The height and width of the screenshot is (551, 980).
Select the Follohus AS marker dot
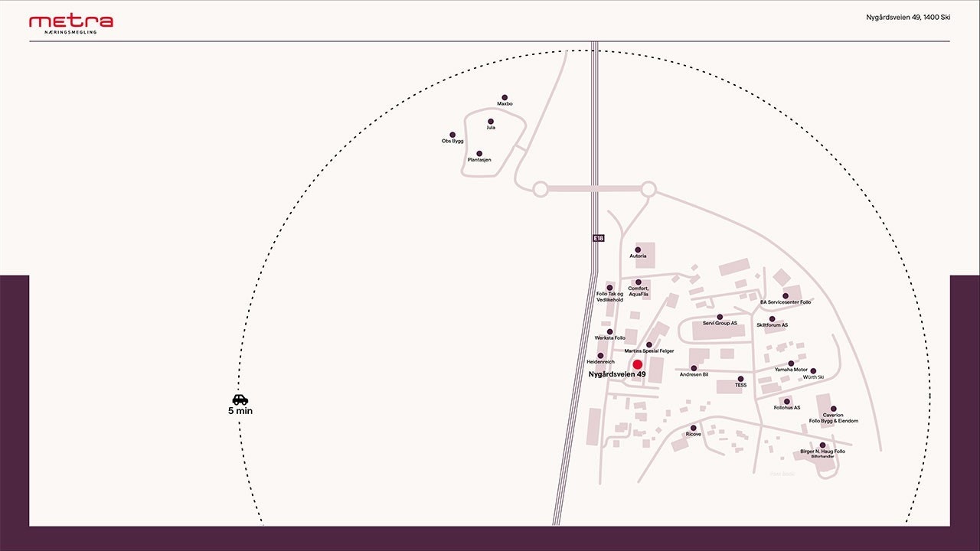(x=786, y=401)
